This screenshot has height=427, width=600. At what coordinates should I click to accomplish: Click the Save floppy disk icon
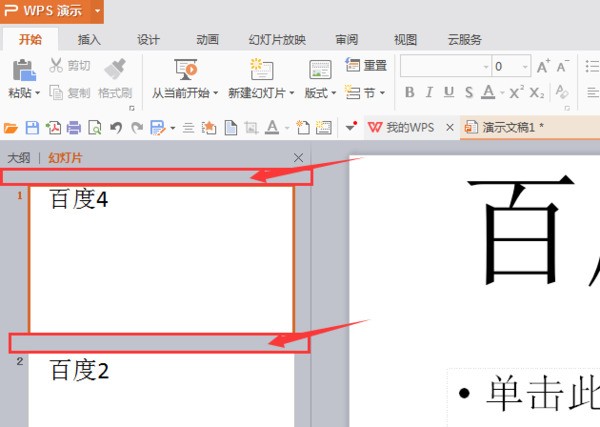click(32, 127)
